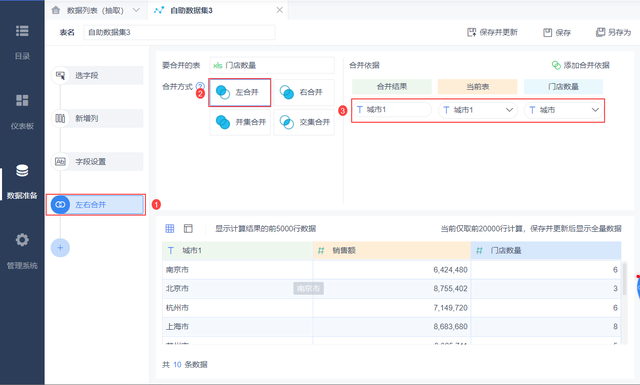Close the 自助数据集3 tab

point(280,10)
